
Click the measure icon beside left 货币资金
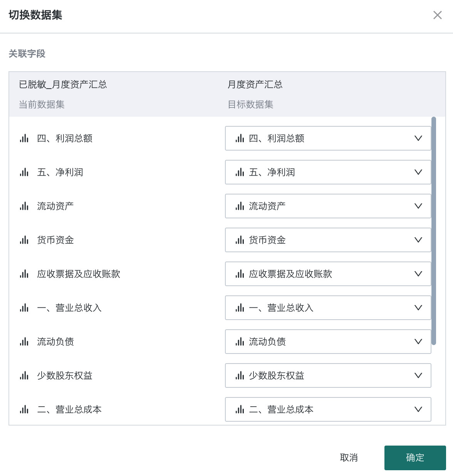tap(24, 240)
